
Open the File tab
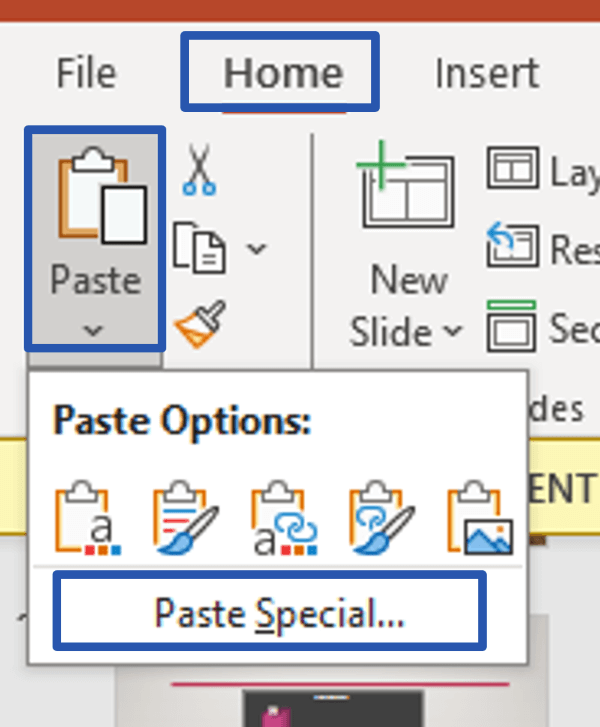point(87,72)
